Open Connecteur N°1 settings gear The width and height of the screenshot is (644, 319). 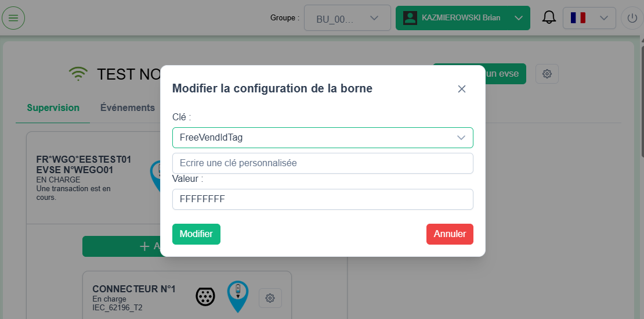[270, 298]
